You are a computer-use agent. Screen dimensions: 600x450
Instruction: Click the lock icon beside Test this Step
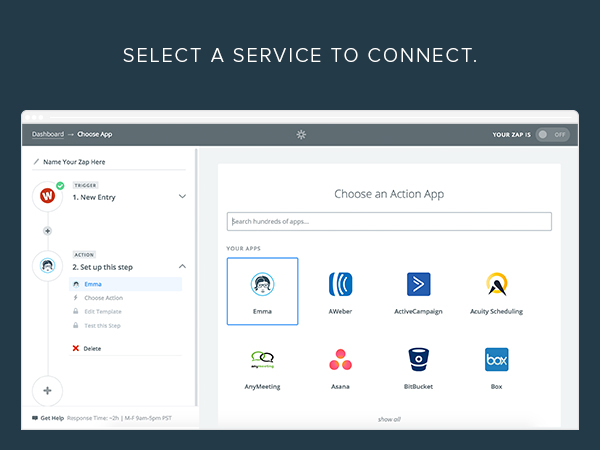click(76, 325)
